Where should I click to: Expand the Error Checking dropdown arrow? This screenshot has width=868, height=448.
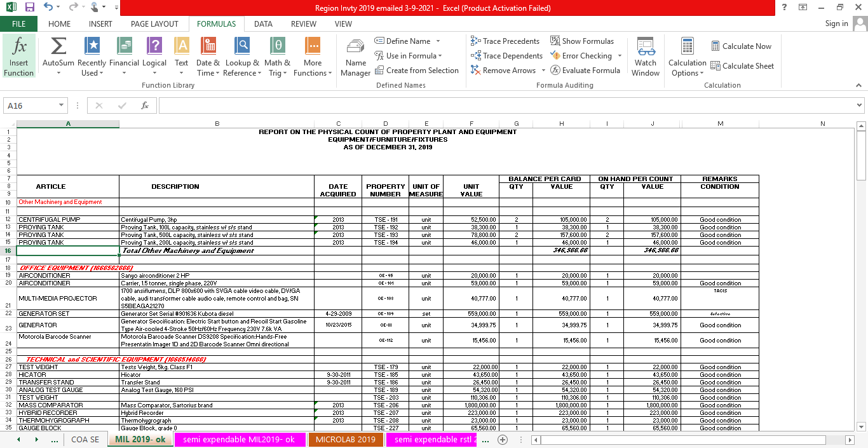(x=620, y=55)
